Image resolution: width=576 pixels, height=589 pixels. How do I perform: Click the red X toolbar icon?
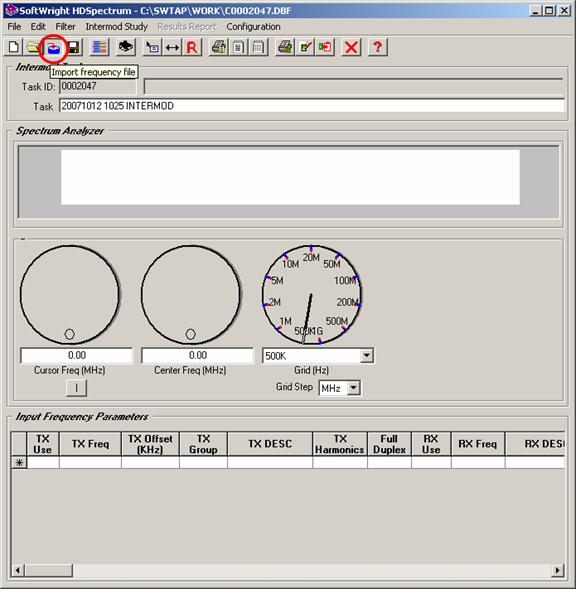351,47
